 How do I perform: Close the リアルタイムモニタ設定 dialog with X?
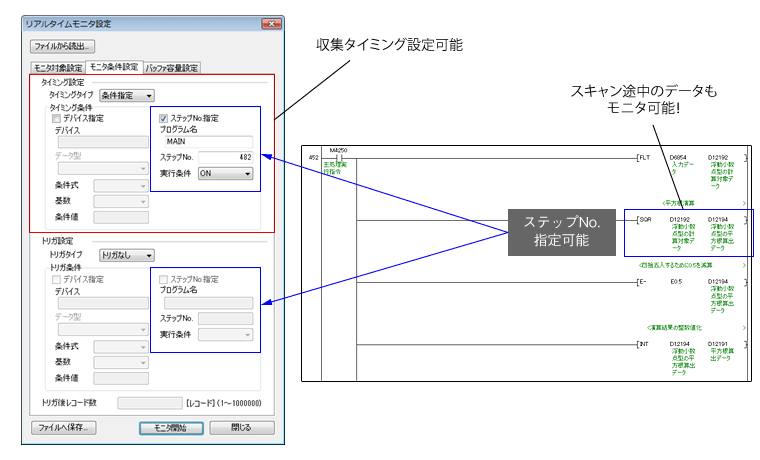pyautogui.click(x=267, y=23)
